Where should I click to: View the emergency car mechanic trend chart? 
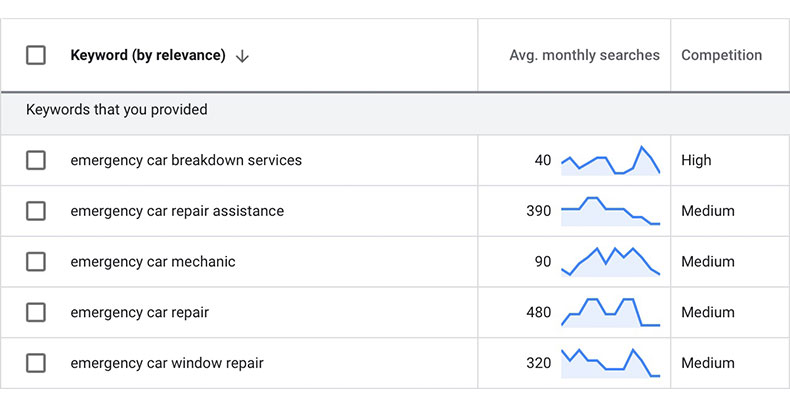[x=611, y=262]
